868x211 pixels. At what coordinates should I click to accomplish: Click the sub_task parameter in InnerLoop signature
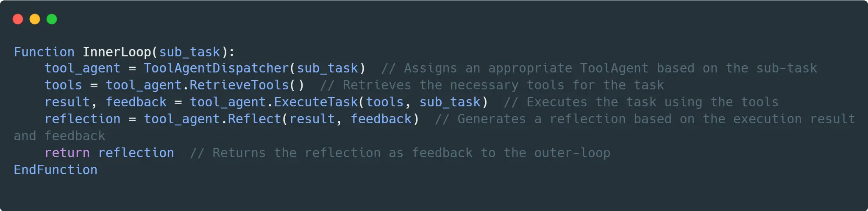190,52
